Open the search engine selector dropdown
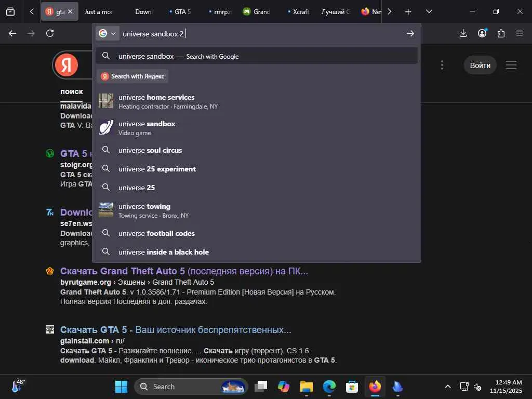532x399 pixels. pyautogui.click(x=107, y=33)
